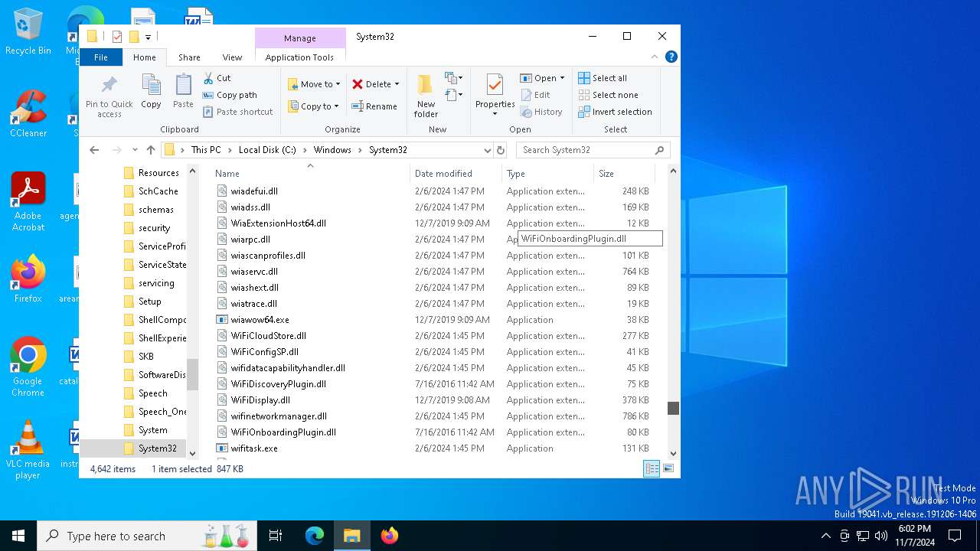Image resolution: width=980 pixels, height=551 pixels.
Task: Go back to previous folder
Action: click(94, 150)
